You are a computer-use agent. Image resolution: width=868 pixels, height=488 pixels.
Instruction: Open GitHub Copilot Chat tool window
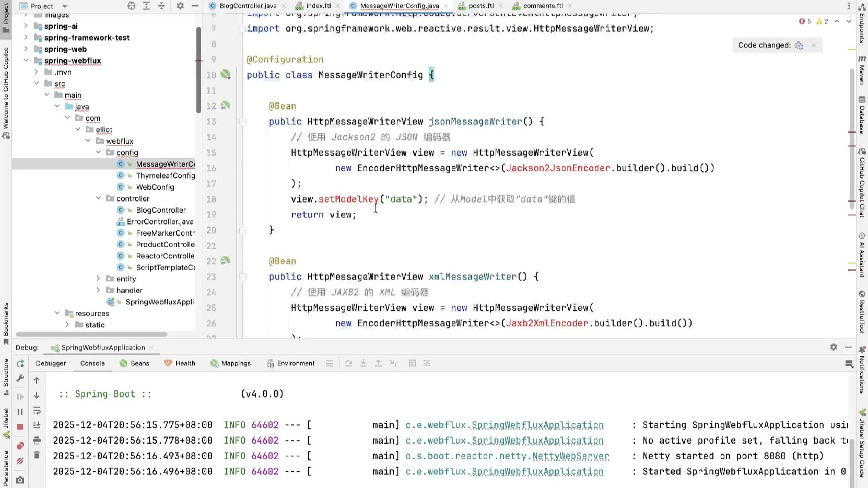pyautogui.click(x=862, y=183)
